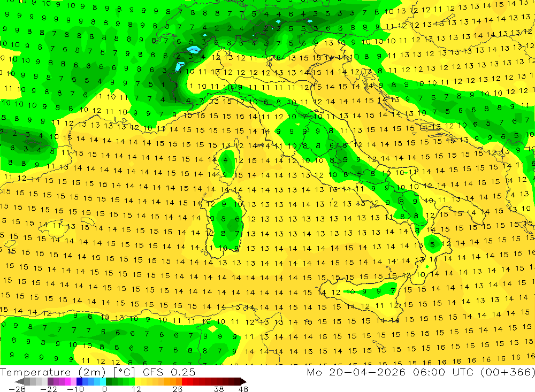Click the "(00+366)" forecast offset text

[x=509, y=372]
